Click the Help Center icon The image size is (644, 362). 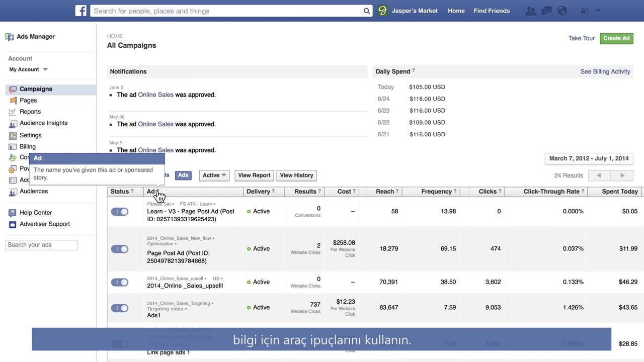pos(13,213)
